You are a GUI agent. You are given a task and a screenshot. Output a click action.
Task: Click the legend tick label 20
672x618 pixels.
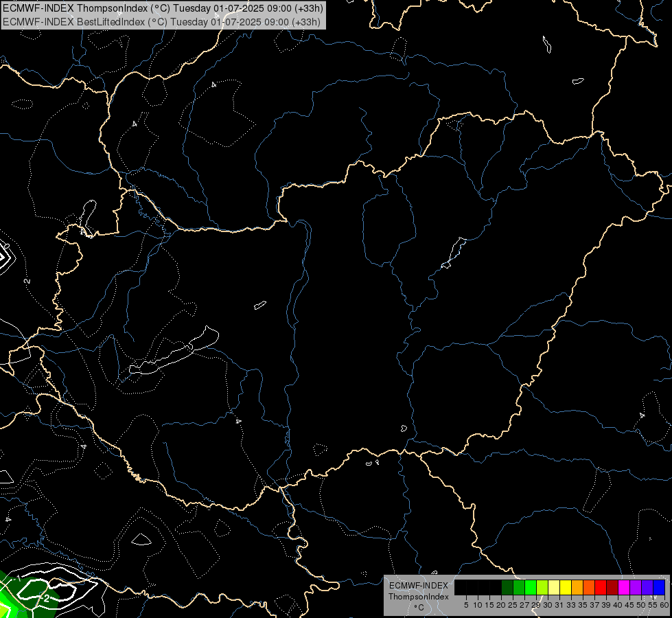[501, 605]
